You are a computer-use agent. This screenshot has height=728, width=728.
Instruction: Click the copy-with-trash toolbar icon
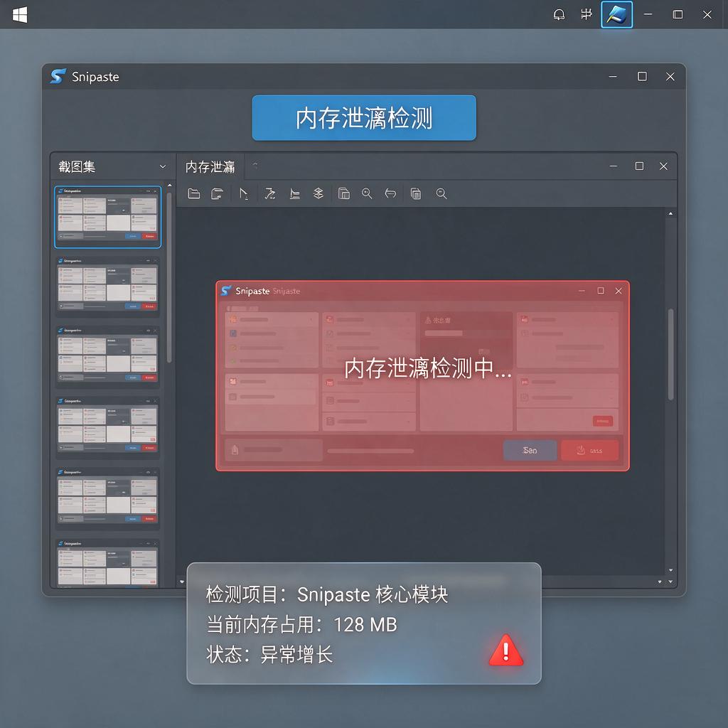click(415, 193)
